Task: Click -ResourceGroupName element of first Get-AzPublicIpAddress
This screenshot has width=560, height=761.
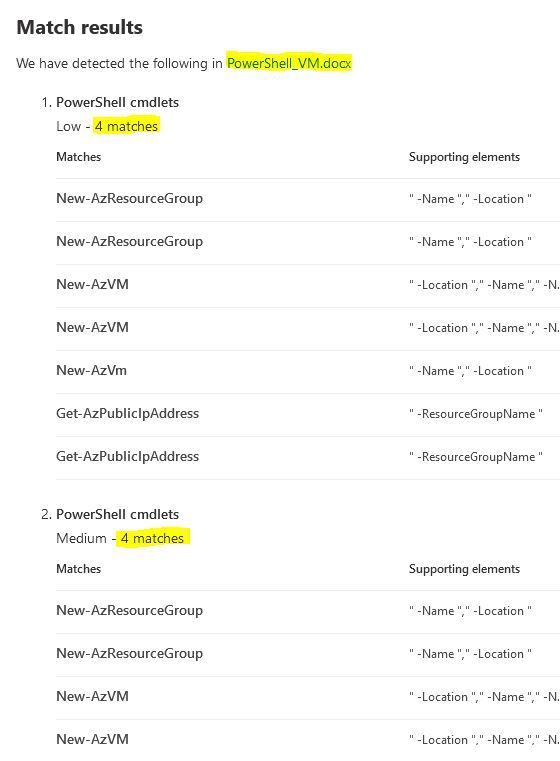Action: 476,414
